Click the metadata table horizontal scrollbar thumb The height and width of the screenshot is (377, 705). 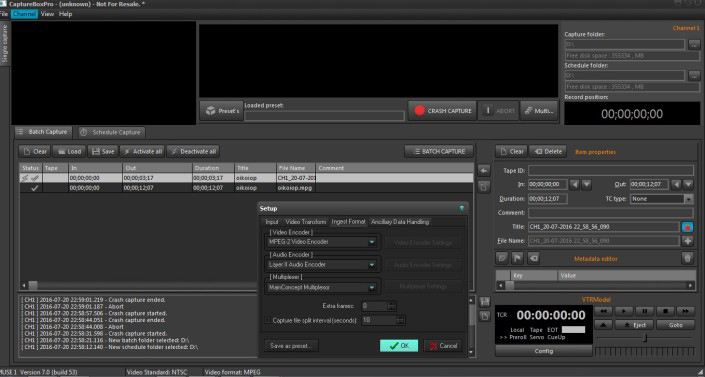(x=509, y=285)
